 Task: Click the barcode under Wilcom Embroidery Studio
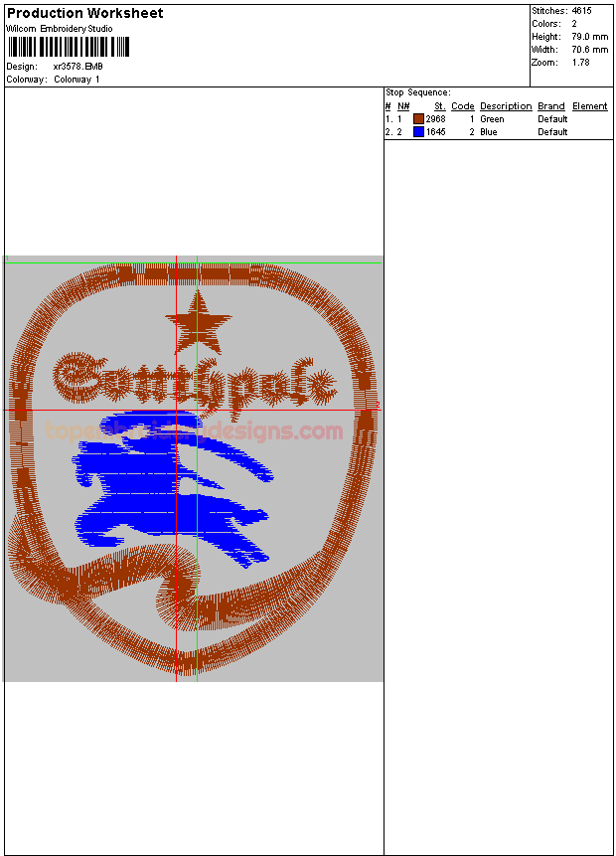click(69, 47)
